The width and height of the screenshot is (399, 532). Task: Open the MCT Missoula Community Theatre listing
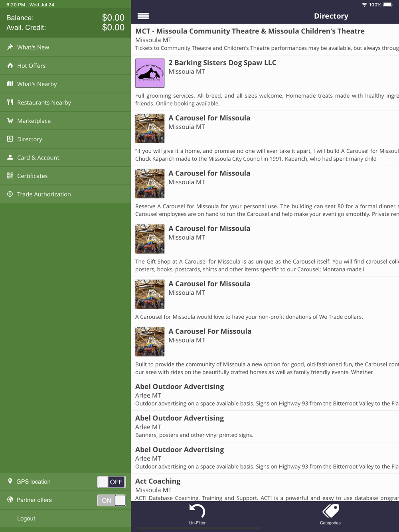point(265,39)
